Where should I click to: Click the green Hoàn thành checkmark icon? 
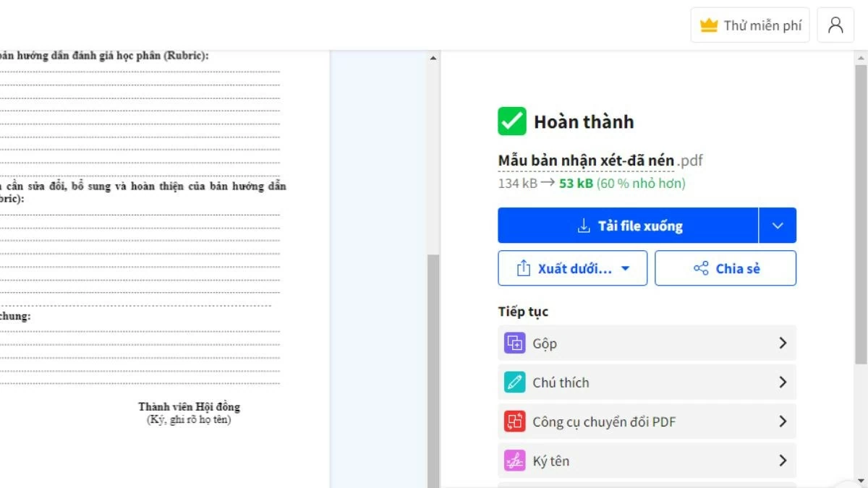click(x=511, y=121)
